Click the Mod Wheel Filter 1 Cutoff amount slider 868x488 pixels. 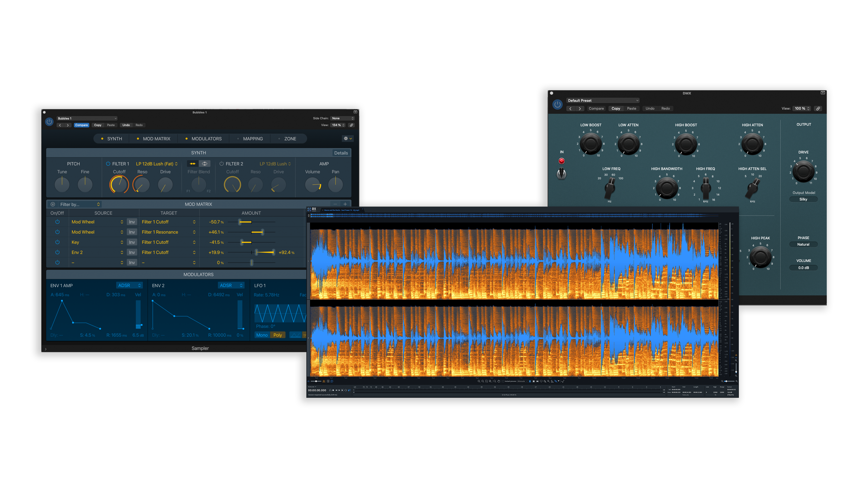pos(245,222)
